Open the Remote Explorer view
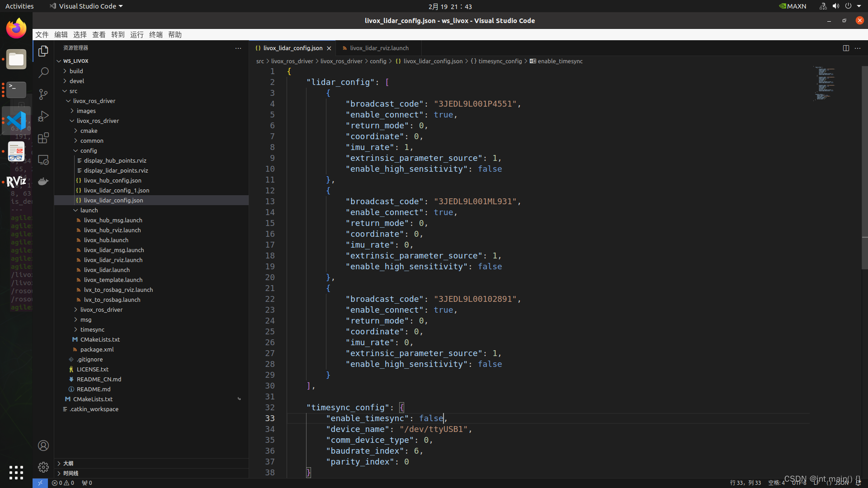The height and width of the screenshot is (488, 868). (x=43, y=160)
